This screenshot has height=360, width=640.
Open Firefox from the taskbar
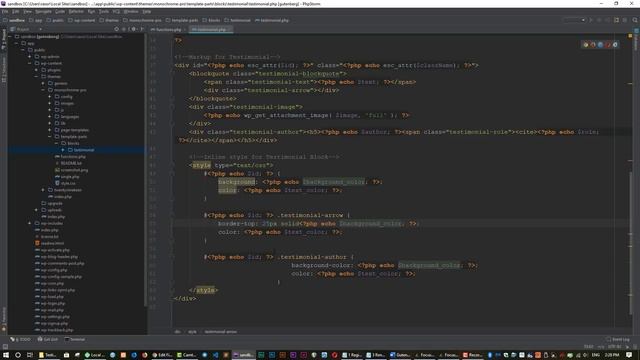pos(144,355)
